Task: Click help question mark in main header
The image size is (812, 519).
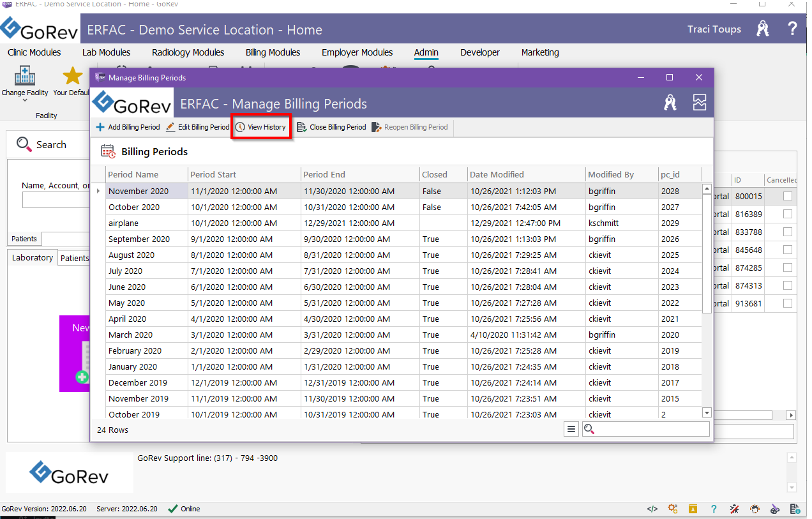Action: (x=792, y=29)
